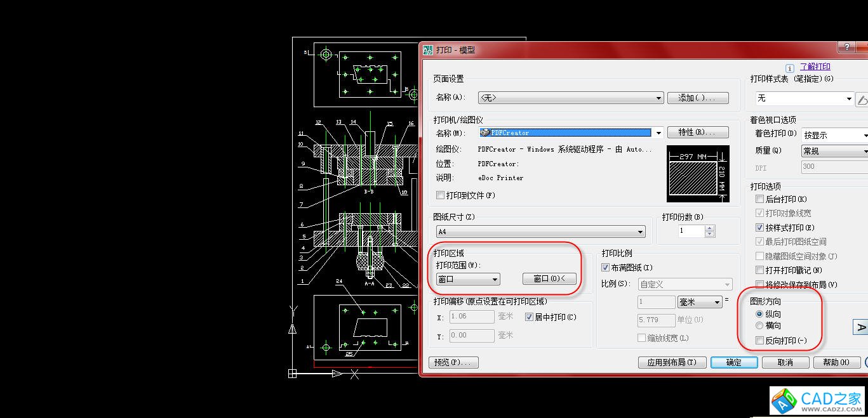The width and height of the screenshot is (868, 418).
Task: Open the 打印范围 dropdown showing 窗口
Action: point(468,279)
